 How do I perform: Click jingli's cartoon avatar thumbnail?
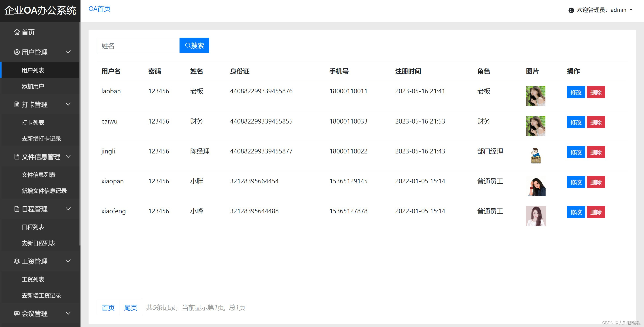(536, 156)
